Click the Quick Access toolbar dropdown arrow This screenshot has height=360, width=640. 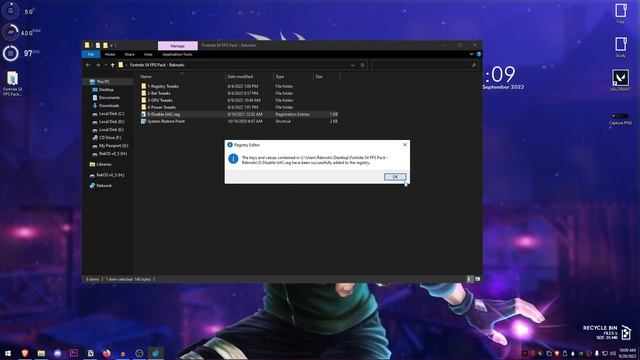point(111,45)
